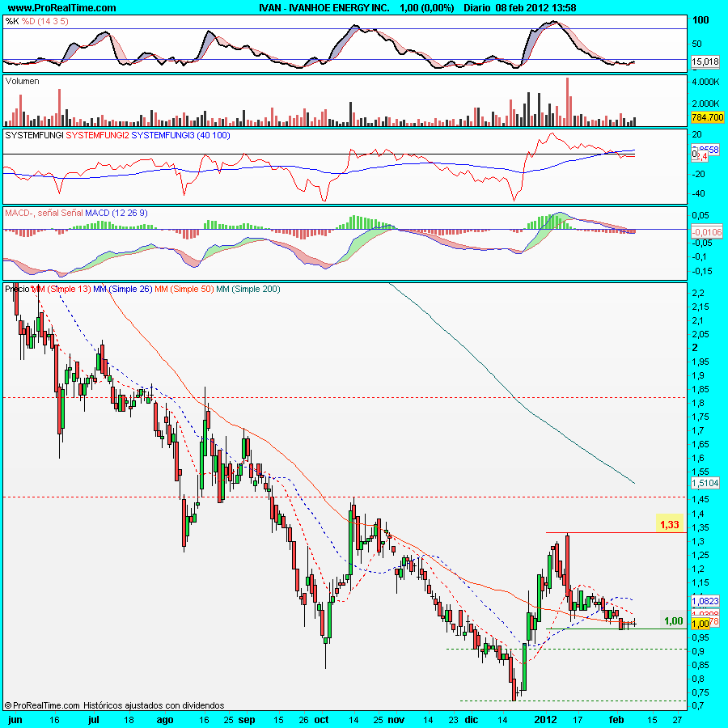The height and width of the screenshot is (728, 728).
Task: Click the IVAN - IVANHOE ENERGY INC. title
Action: [x=324, y=7]
